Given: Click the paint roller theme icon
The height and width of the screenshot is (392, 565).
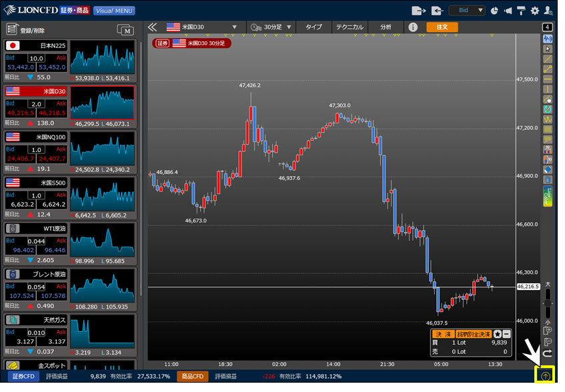Looking at the screenshot, I should click(x=521, y=11).
